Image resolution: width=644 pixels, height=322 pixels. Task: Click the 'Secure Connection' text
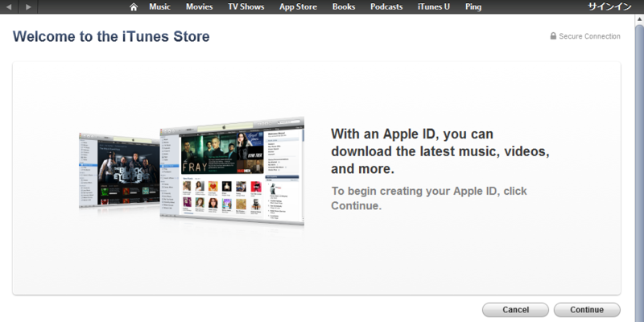point(589,36)
